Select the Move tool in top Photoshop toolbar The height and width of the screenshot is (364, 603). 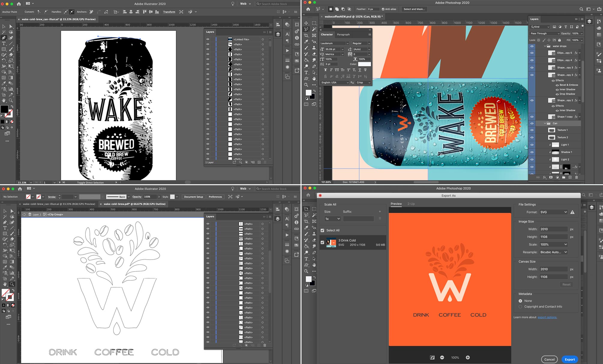coord(306,23)
